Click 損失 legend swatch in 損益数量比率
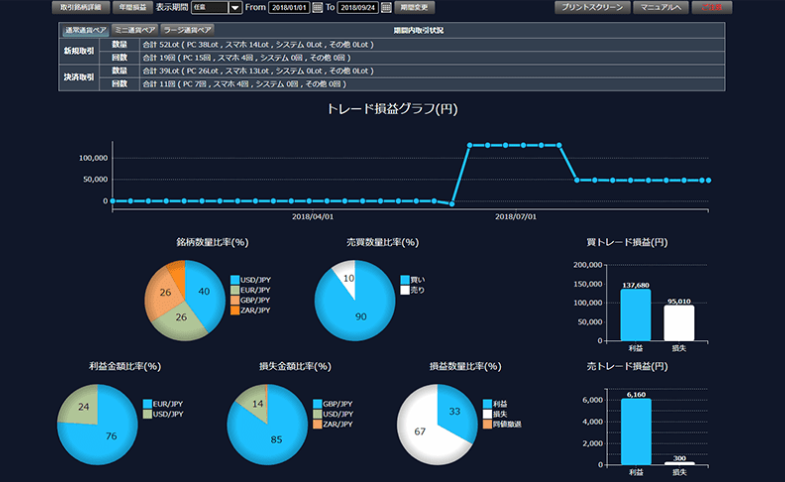The image size is (785, 482). pos(488,414)
